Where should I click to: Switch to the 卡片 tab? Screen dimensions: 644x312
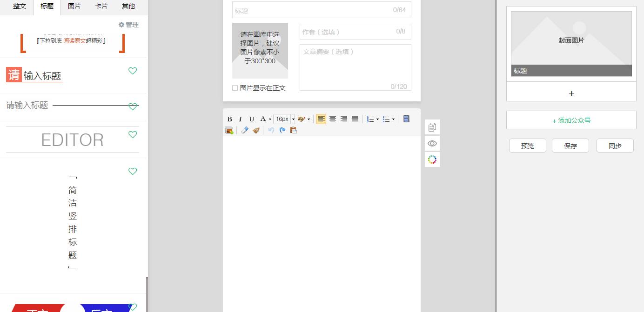[101, 6]
